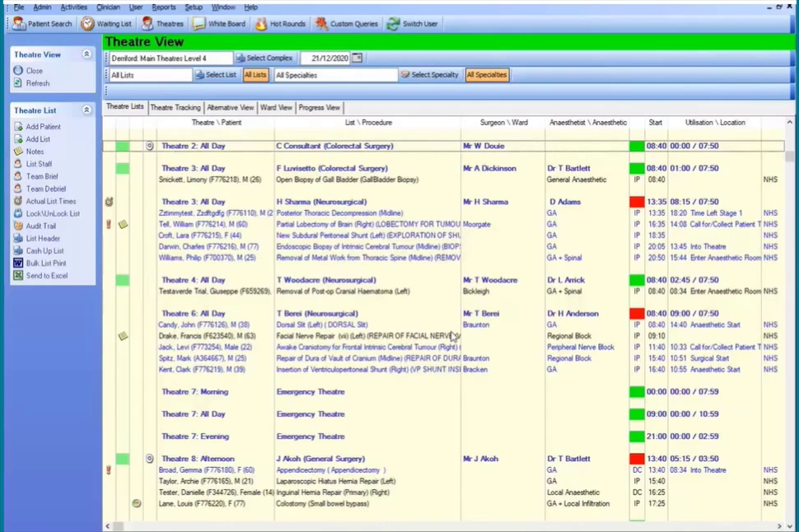Select patient Tell, William (F776214) row
The width and height of the screenshot is (799, 532).
[x=443, y=224]
